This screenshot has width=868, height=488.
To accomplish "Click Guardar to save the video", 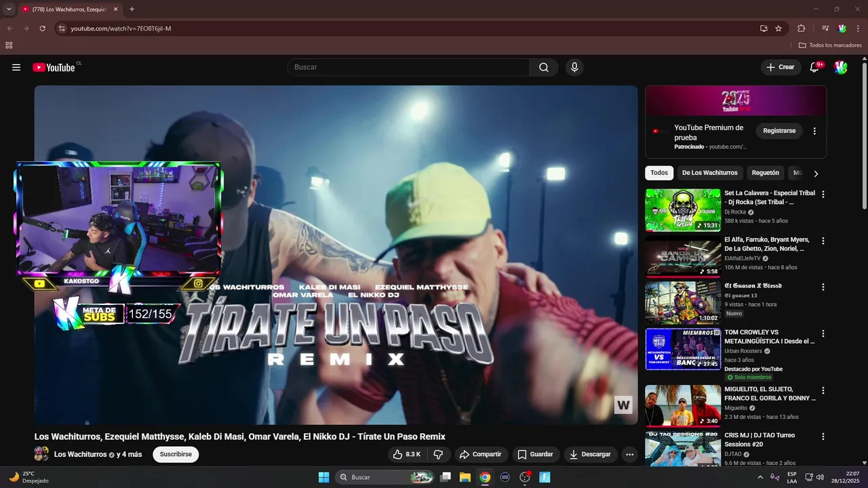I will click(x=535, y=454).
